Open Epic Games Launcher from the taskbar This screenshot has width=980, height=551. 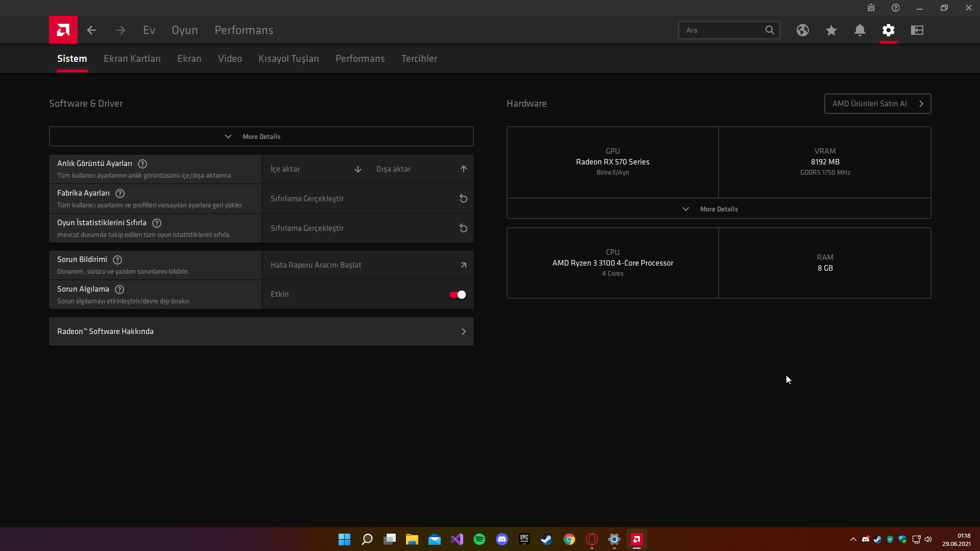point(524,539)
